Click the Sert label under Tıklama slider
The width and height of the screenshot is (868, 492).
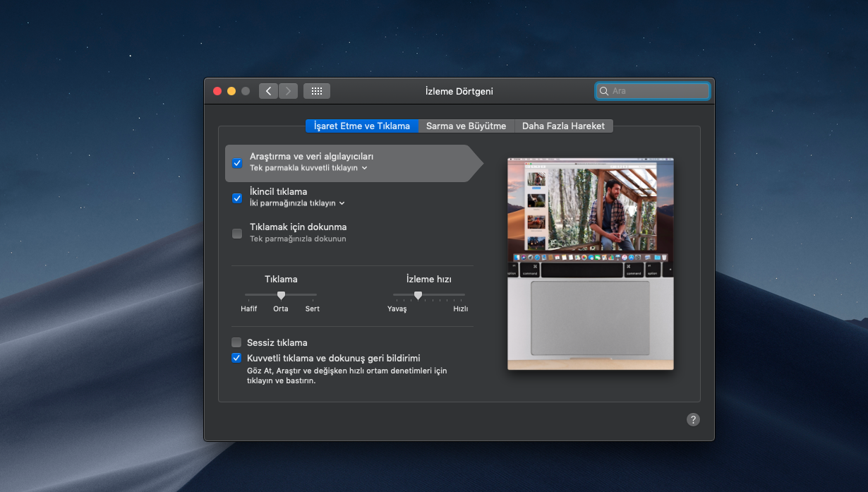[313, 309]
